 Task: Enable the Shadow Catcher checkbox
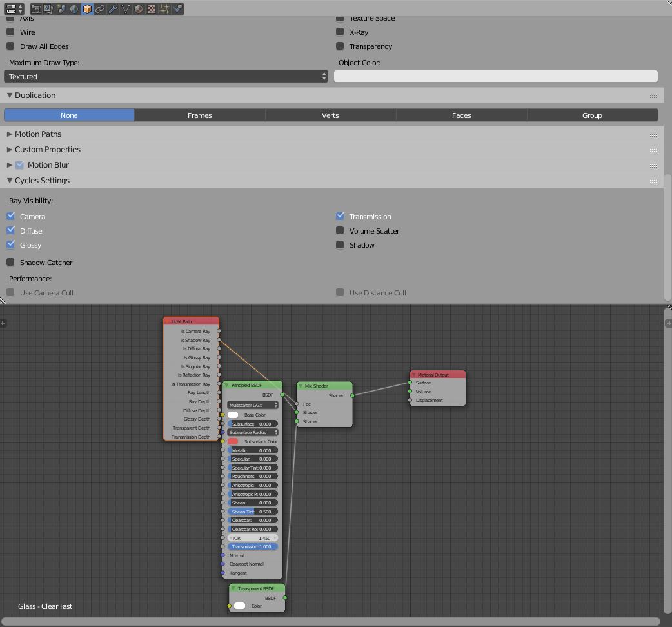[11, 262]
